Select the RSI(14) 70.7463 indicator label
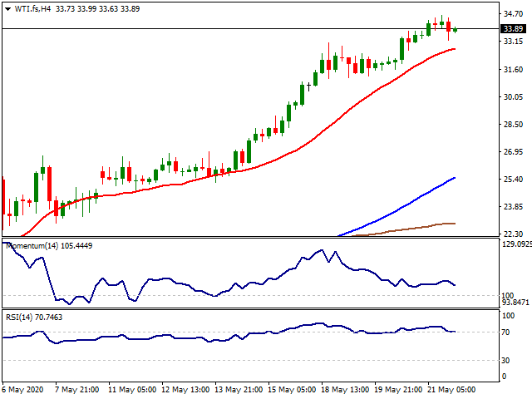Image resolution: width=532 pixels, height=399 pixels. pos(34,318)
